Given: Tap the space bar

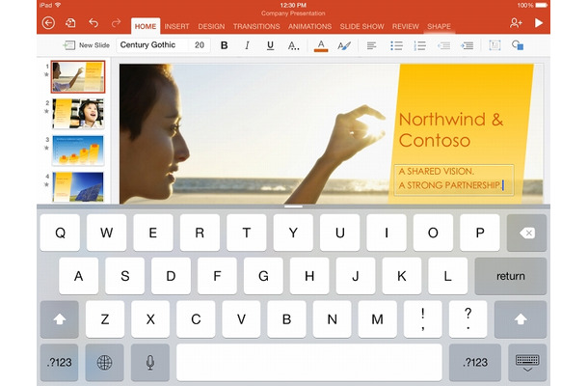Looking at the screenshot, I should 309,362.
